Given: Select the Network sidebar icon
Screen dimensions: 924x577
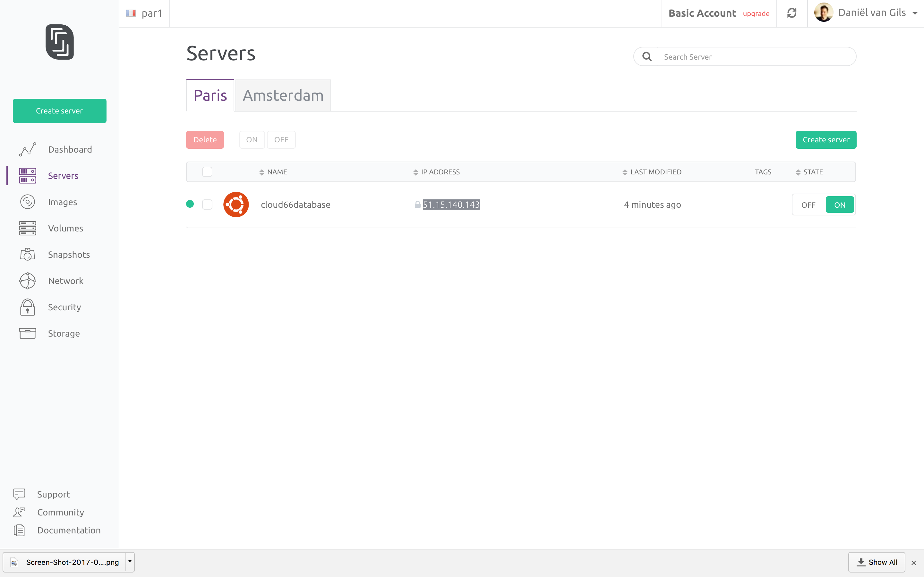Looking at the screenshot, I should click(x=27, y=280).
